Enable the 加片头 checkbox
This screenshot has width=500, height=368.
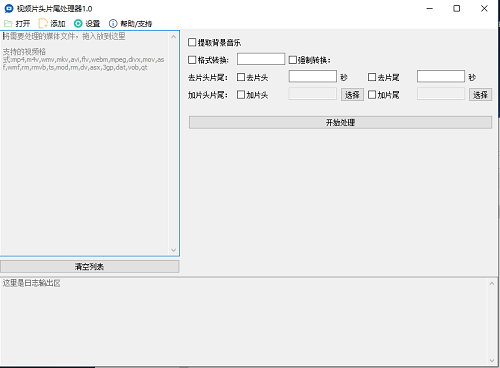(241, 95)
